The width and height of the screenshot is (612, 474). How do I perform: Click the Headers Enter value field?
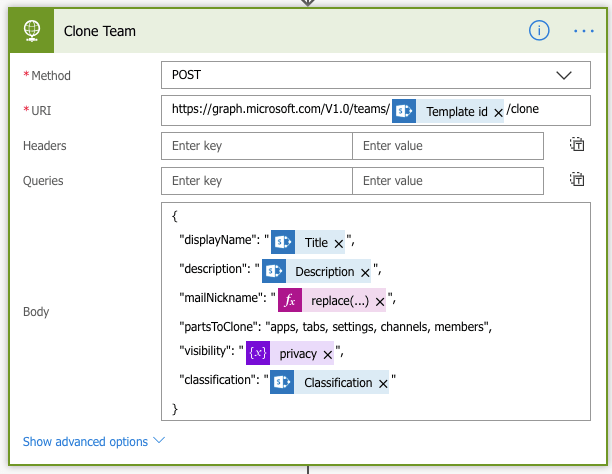[448, 145]
